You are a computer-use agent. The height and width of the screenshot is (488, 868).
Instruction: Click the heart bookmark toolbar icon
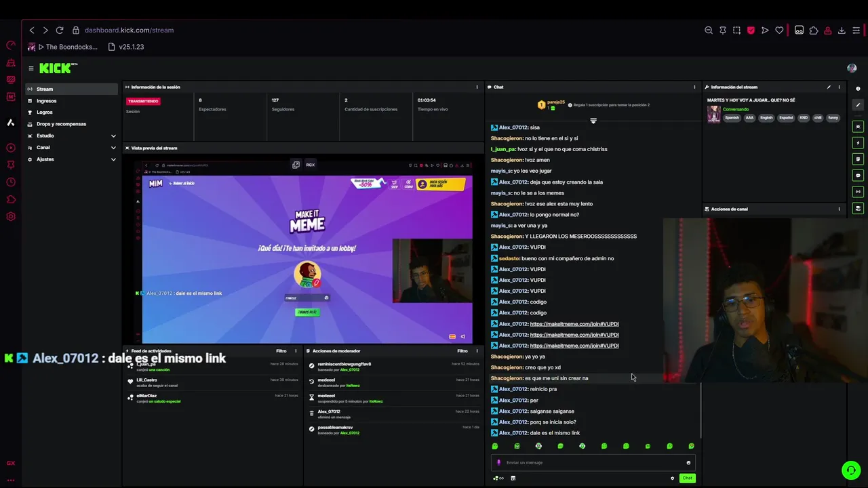pos(779,30)
